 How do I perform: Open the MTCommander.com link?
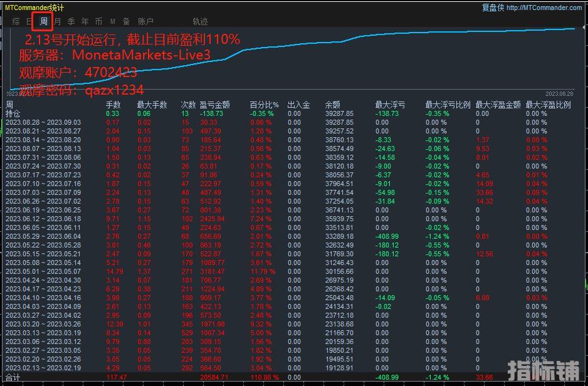tap(543, 7)
